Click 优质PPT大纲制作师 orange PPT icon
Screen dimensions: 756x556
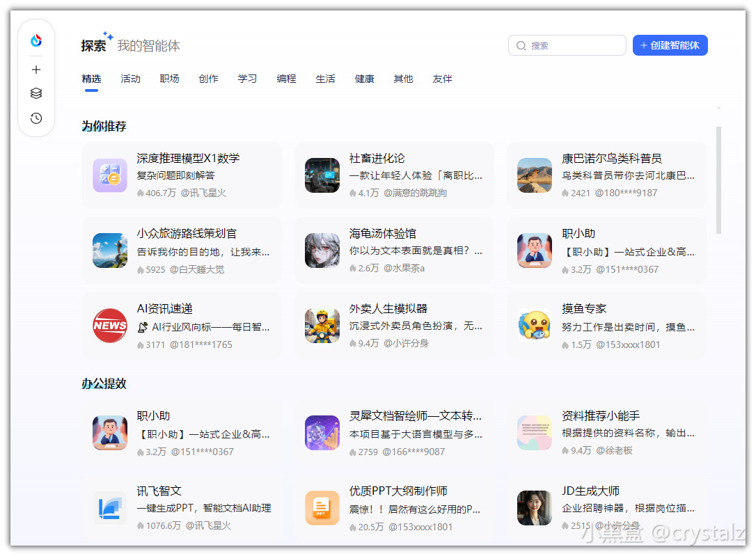[x=322, y=508]
